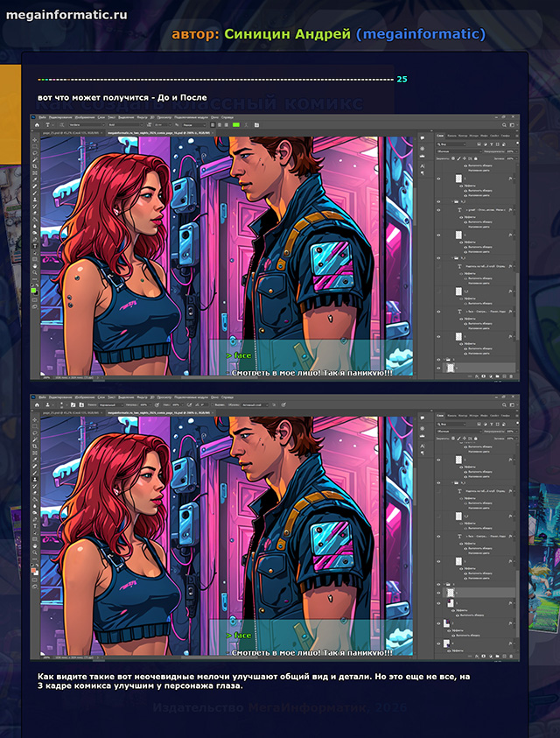Viewport: 560px width, 738px height.
Task: Click the fx layer style icon in top Layers panel footer
Action: tap(476, 376)
